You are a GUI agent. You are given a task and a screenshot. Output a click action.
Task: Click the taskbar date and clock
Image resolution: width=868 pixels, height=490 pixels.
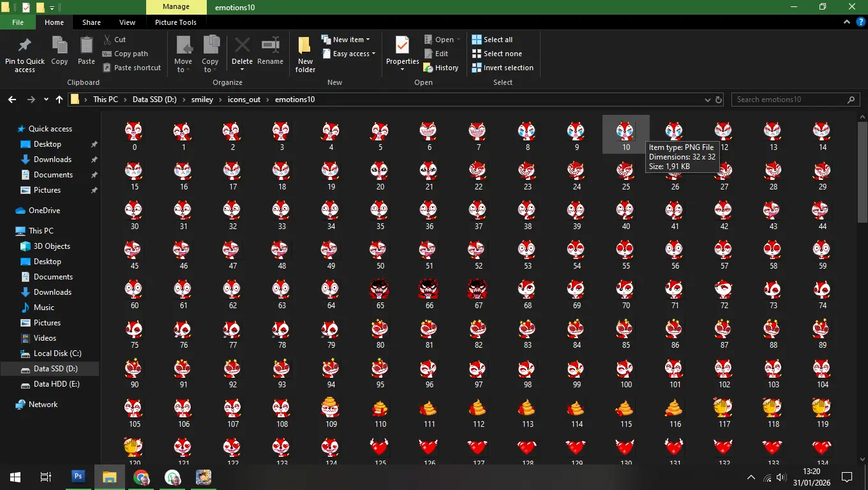811,477
